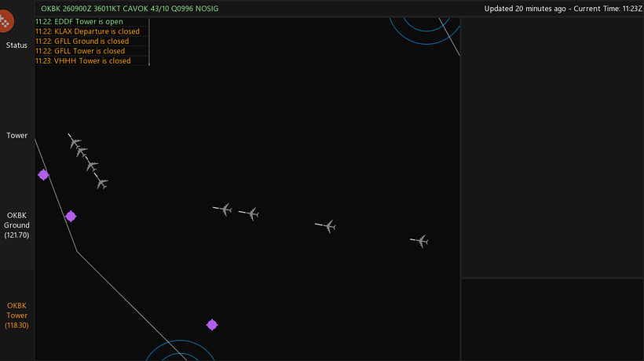Viewport: 644px width, 361px height.
Task: Open the Tower sidebar tab
Action: [16, 135]
